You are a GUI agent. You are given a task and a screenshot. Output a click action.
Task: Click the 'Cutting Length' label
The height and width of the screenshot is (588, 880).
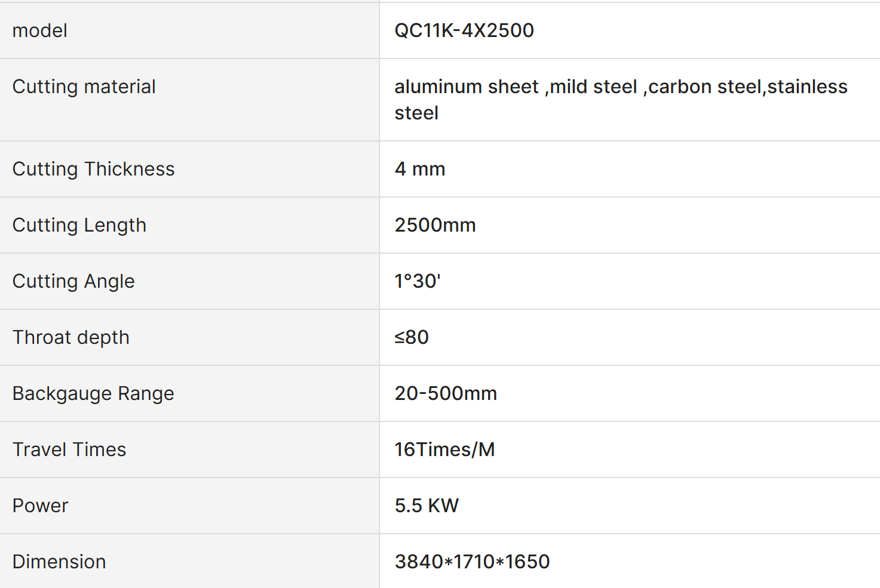tap(79, 225)
